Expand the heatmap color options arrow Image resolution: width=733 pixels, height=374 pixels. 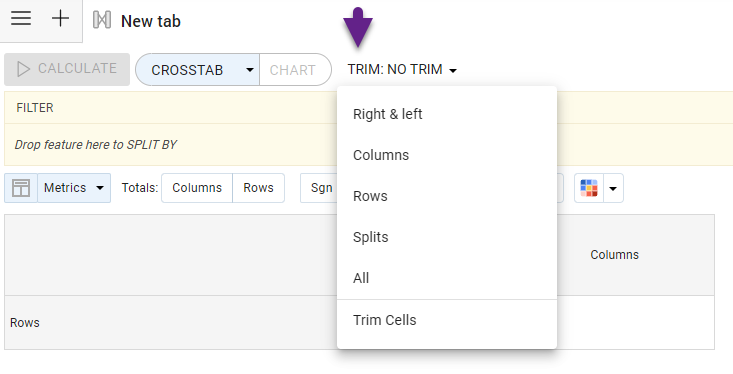coord(613,188)
